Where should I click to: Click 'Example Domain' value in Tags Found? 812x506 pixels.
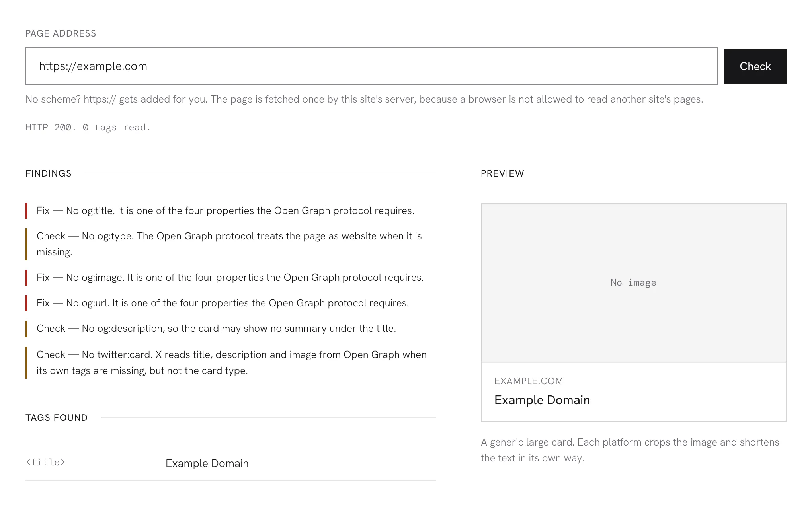(207, 463)
